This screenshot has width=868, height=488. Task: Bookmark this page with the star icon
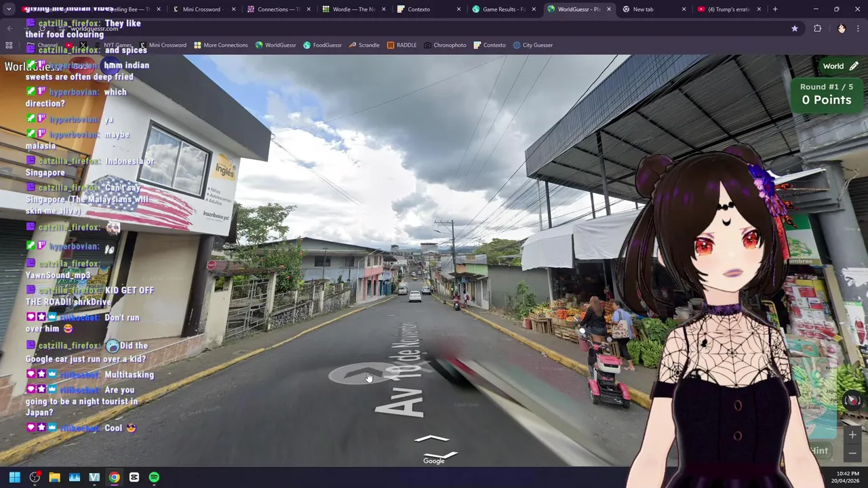(795, 28)
